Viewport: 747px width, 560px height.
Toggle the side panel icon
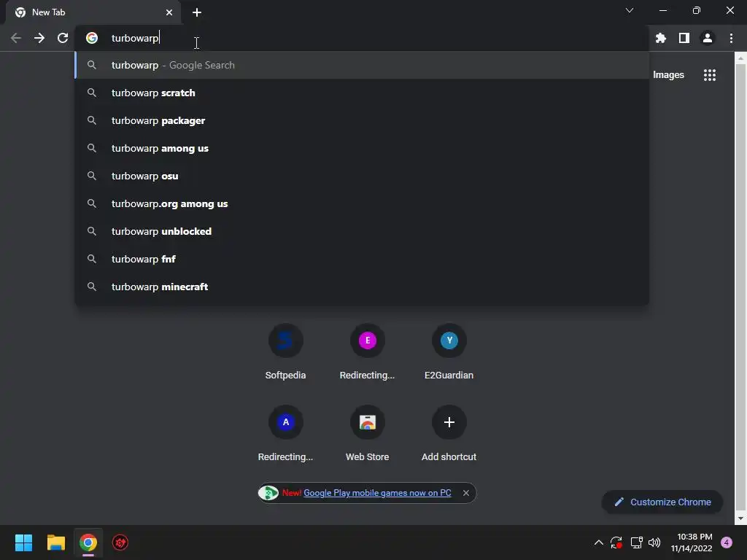click(684, 38)
